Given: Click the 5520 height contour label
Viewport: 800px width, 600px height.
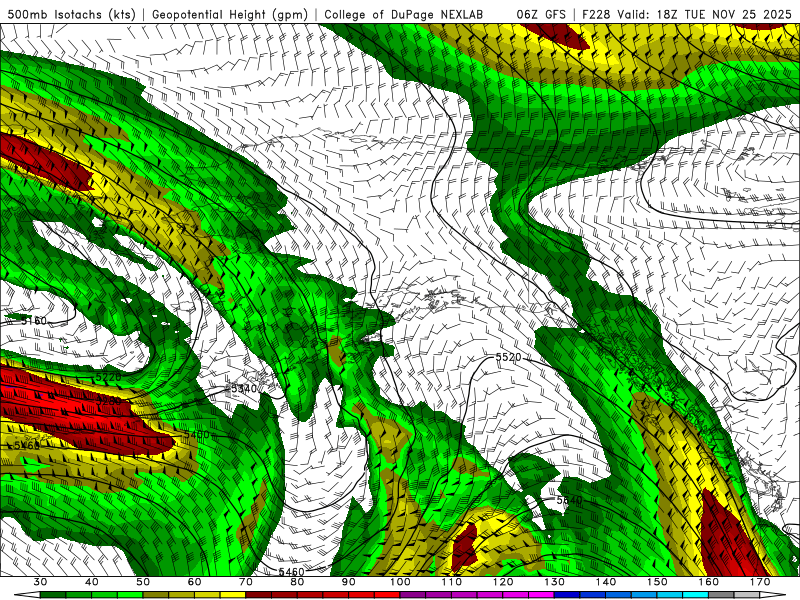Looking at the screenshot, I should point(509,357).
